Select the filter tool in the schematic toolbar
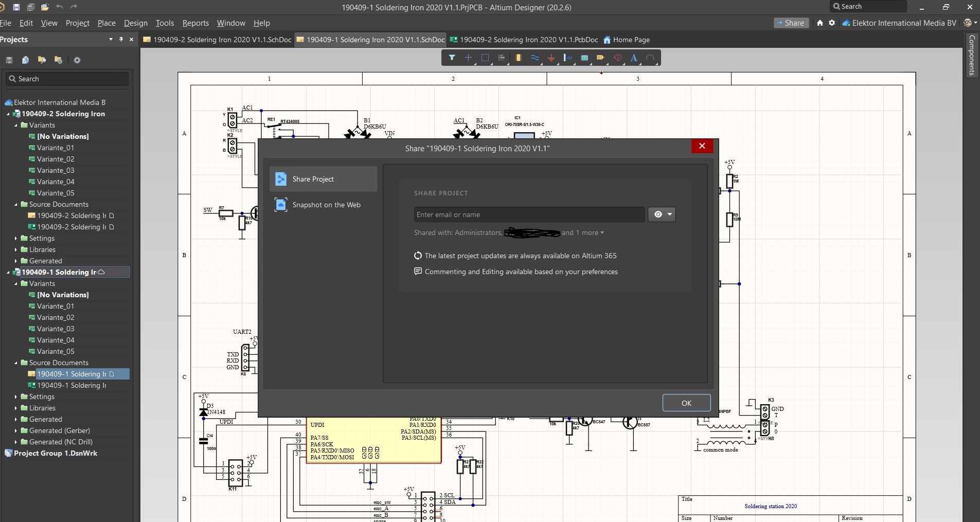 tap(452, 58)
